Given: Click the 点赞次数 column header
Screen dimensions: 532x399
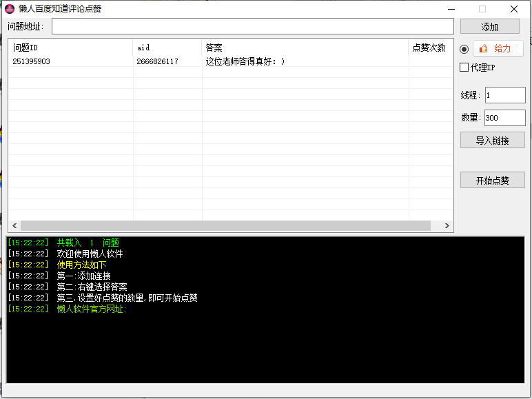Looking at the screenshot, I should pyautogui.click(x=431, y=48).
